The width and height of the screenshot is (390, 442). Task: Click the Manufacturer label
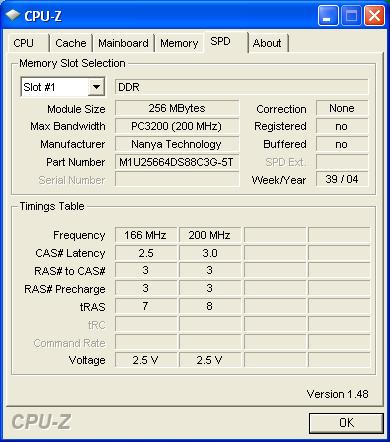tap(73, 144)
